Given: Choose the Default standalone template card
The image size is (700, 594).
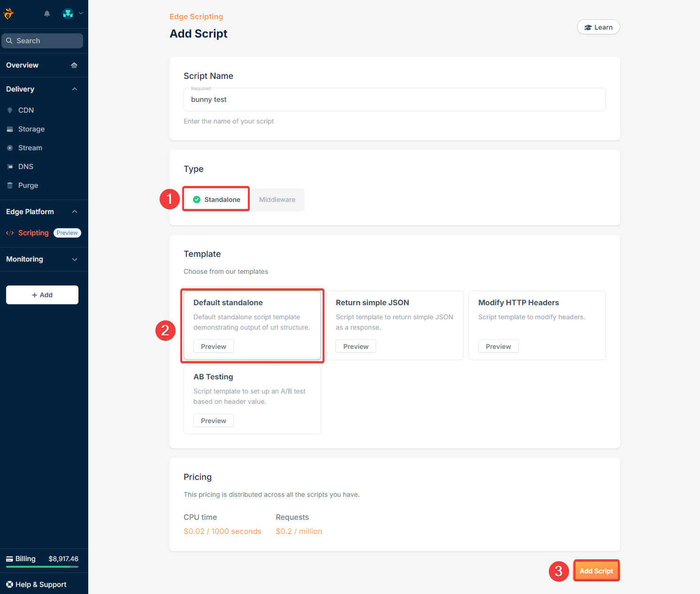Looking at the screenshot, I should point(252,325).
